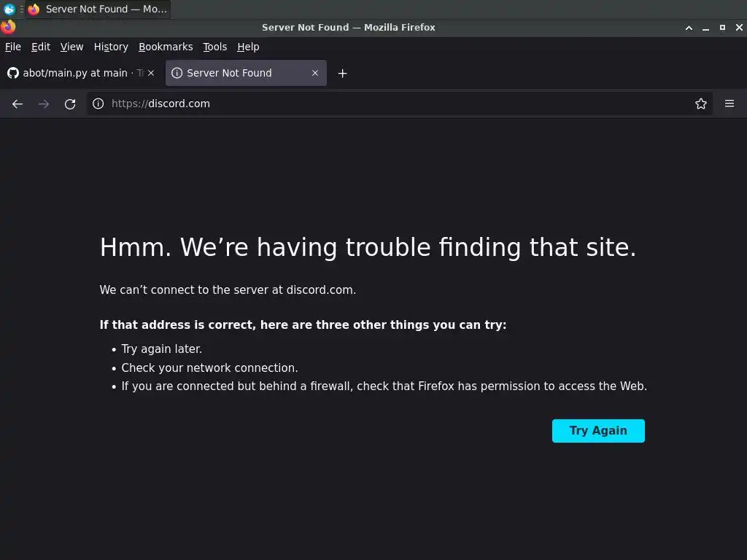Focus the URL bar showing https://discord.com

point(399,104)
